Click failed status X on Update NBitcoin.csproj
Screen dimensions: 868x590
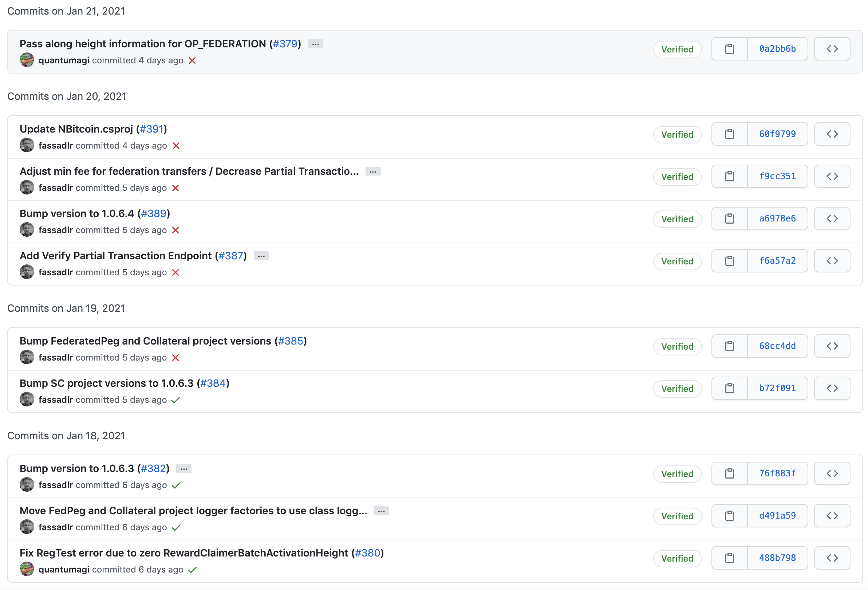176,146
